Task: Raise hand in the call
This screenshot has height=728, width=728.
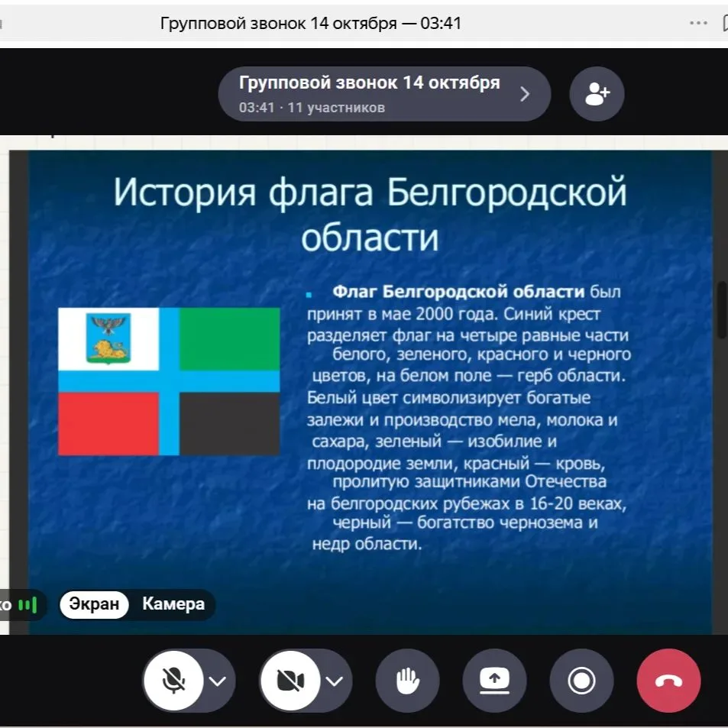Action: tap(407, 681)
